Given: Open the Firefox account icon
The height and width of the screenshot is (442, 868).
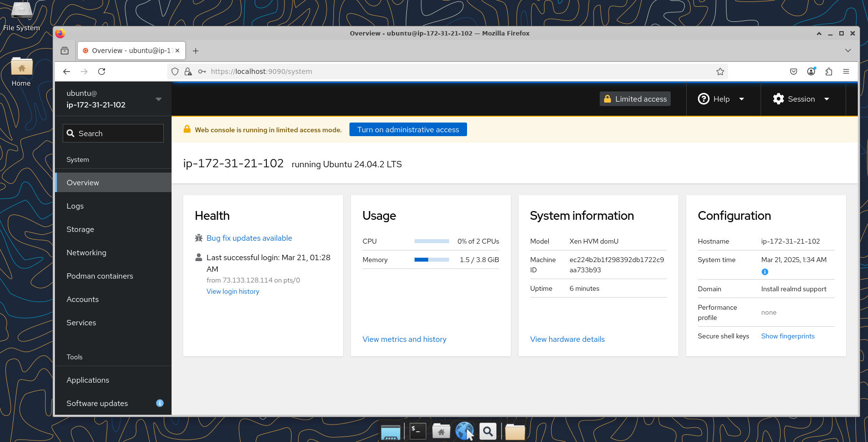Looking at the screenshot, I should 811,71.
